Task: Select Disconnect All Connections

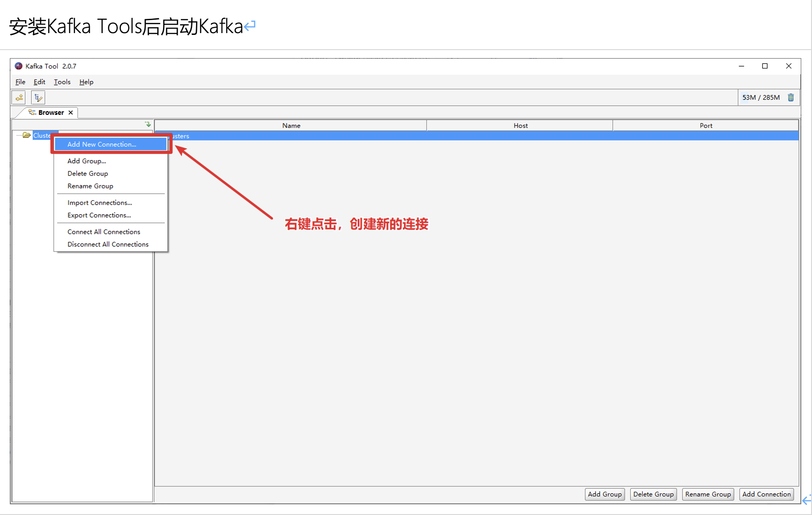Action: (108, 244)
